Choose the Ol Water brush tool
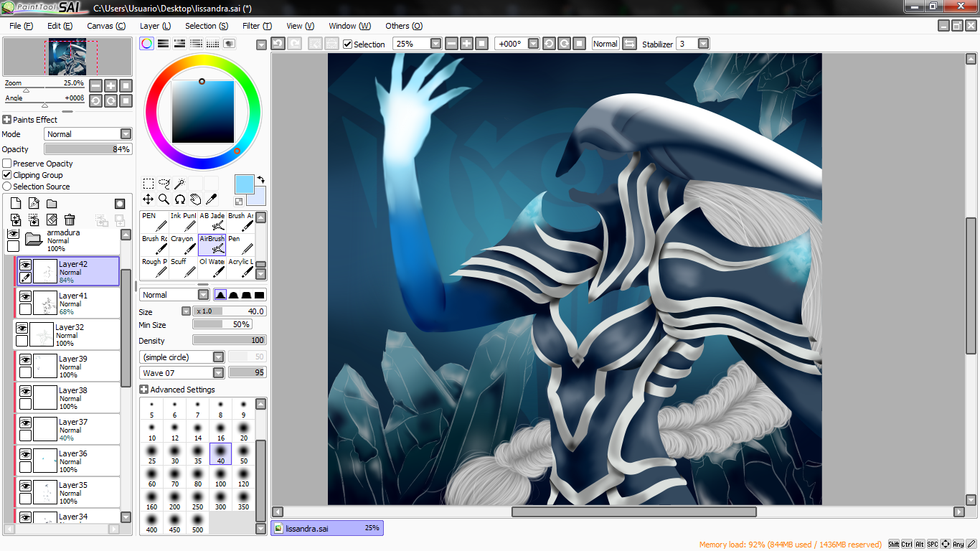This screenshot has width=980, height=551. pyautogui.click(x=212, y=268)
